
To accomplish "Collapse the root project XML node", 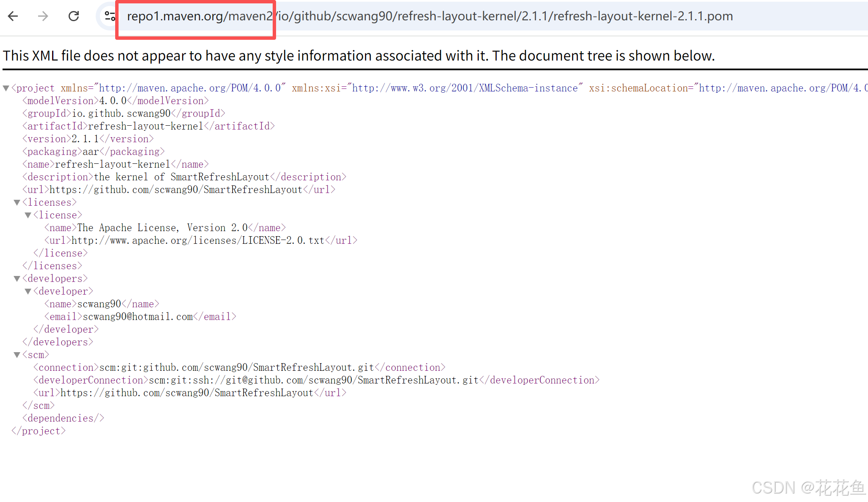I will pyautogui.click(x=6, y=88).
